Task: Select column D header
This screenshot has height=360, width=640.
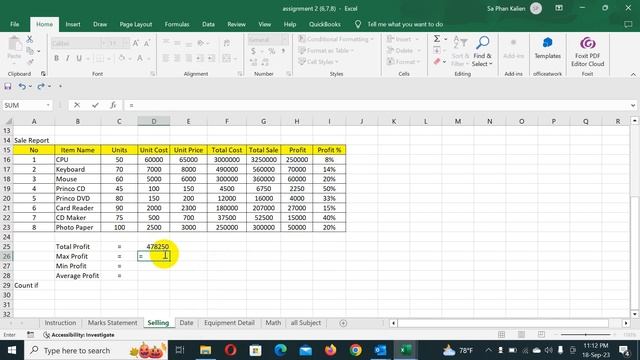Action: [x=154, y=121]
